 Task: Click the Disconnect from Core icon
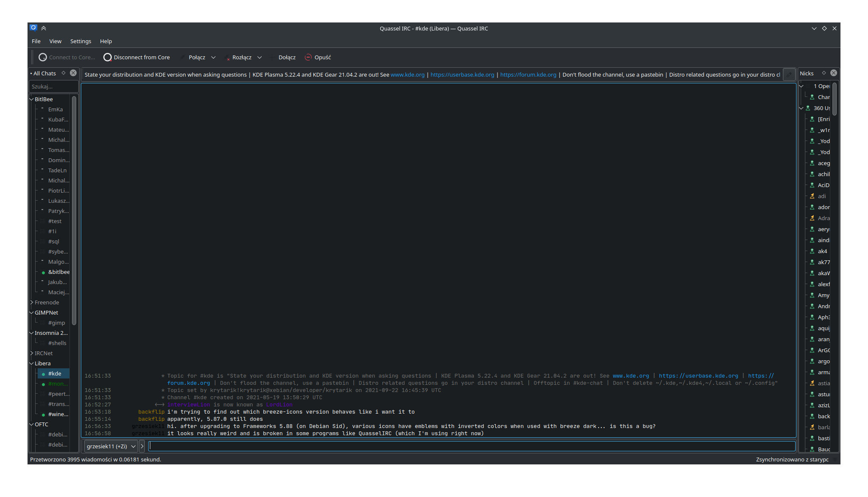(x=108, y=57)
